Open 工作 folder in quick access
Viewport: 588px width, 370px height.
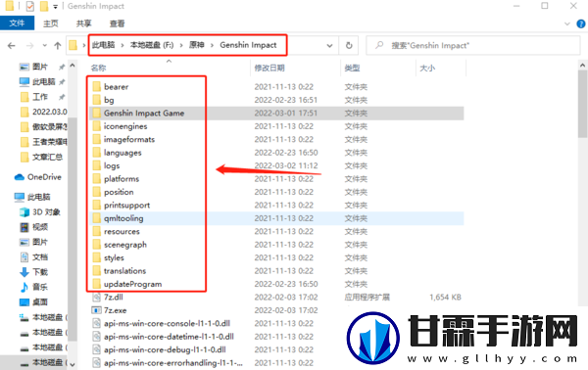(x=40, y=97)
